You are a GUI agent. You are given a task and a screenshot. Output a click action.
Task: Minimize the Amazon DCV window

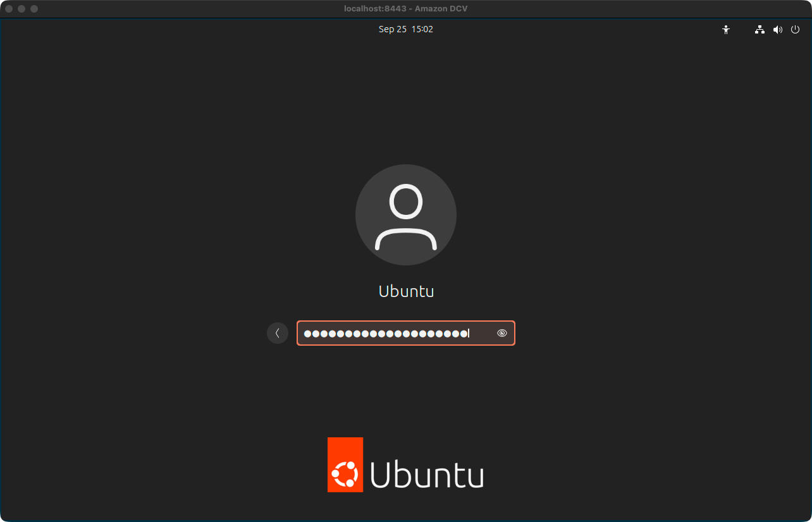pyautogui.click(x=22, y=9)
